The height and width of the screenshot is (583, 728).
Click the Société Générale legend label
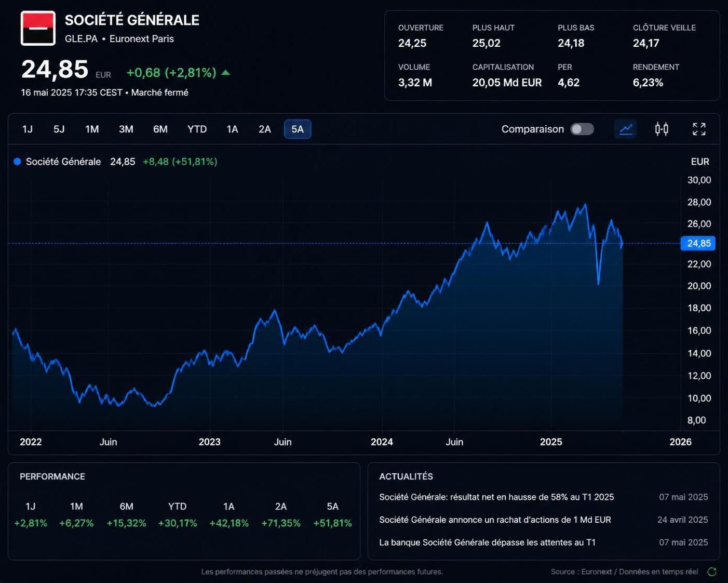pos(63,162)
